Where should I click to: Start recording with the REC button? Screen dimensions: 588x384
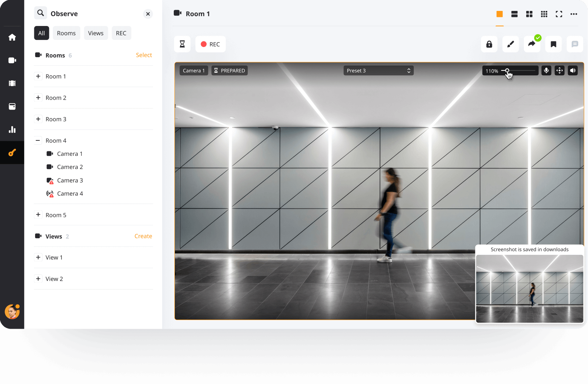pyautogui.click(x=210, y=44)
